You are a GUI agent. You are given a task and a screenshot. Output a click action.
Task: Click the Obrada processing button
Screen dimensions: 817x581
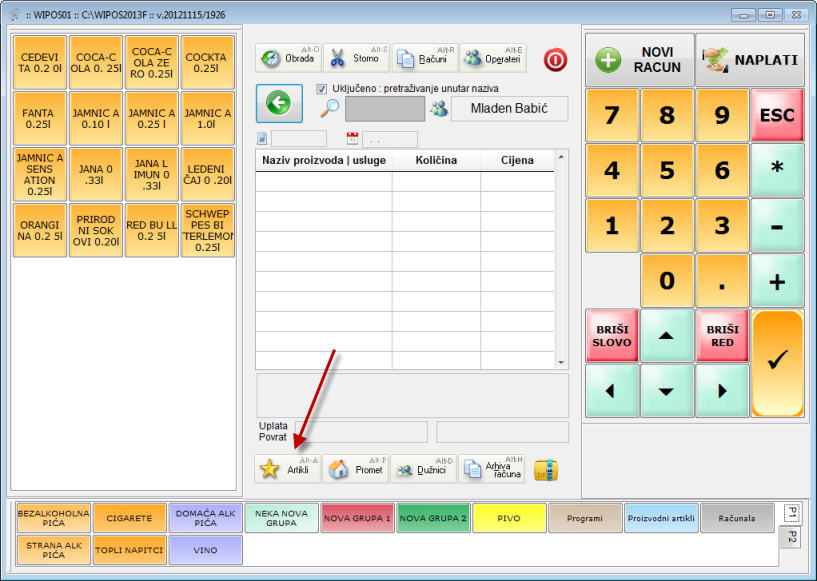288,58
